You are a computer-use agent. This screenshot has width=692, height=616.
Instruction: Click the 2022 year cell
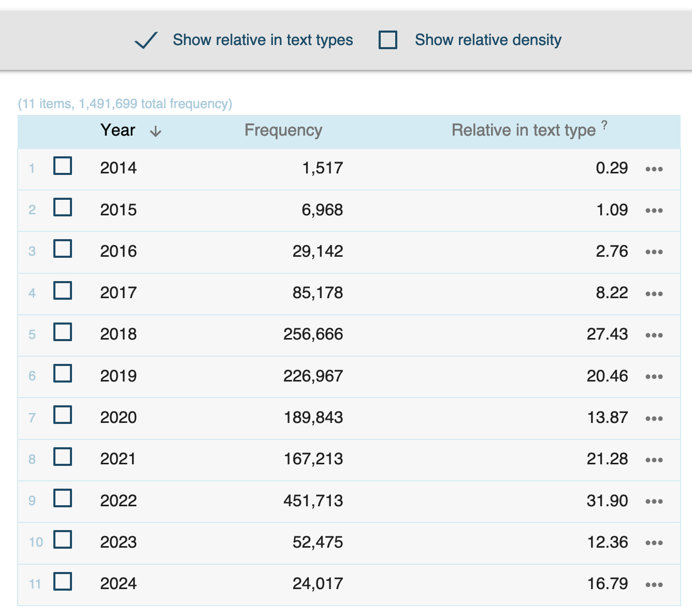tap(118, 501)
